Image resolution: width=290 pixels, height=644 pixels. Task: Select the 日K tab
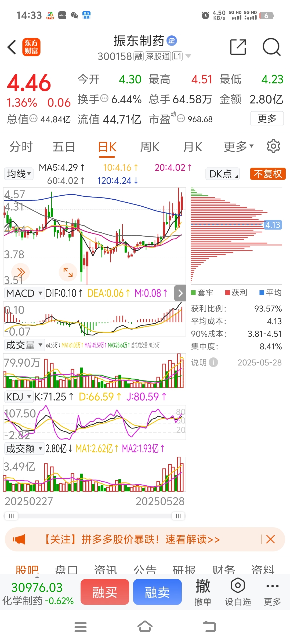107,147
